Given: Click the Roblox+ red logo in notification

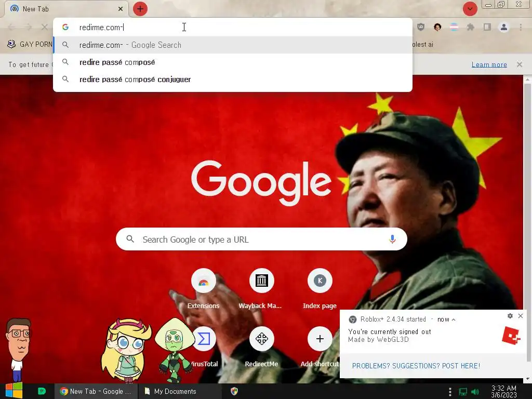Looking at the screenshot, I should click(511, 336).
